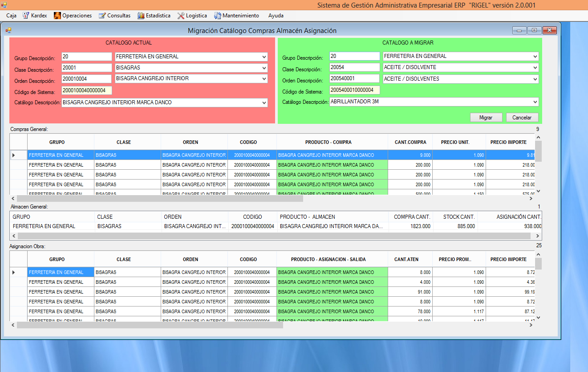Click the Mantenimiento menu label
Screen dimensions: 588x372
coord(241,16)
